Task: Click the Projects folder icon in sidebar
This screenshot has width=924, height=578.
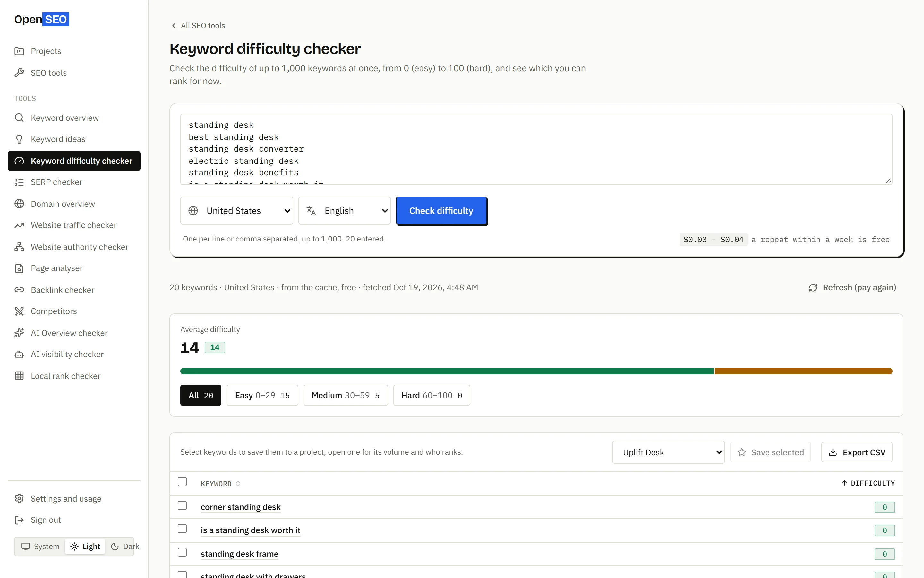Action: pyautogui.click(x=19, y=51)
